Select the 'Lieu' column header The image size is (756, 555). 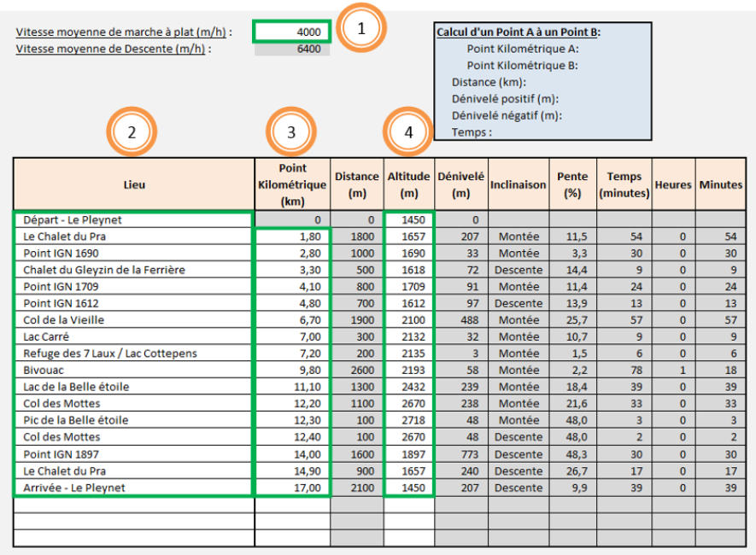point(133,184)
